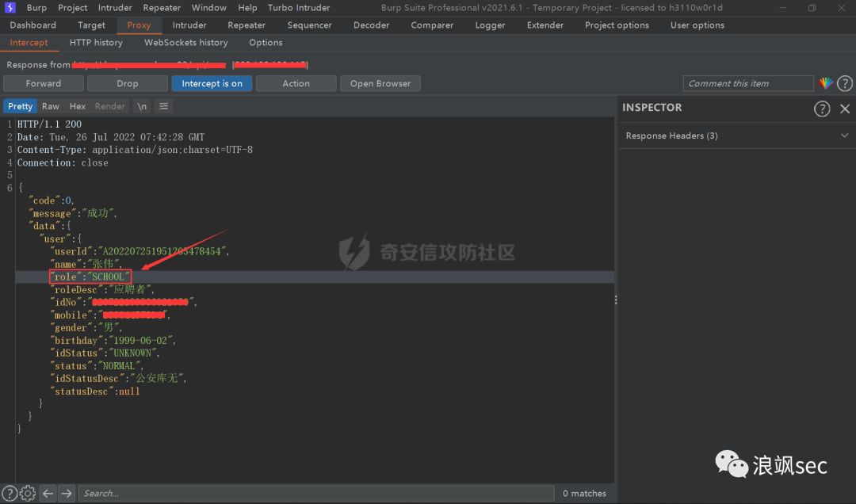This screenshot has width=856, height=504.
Task: Click the 0 matches search counter
Action: 584,493
